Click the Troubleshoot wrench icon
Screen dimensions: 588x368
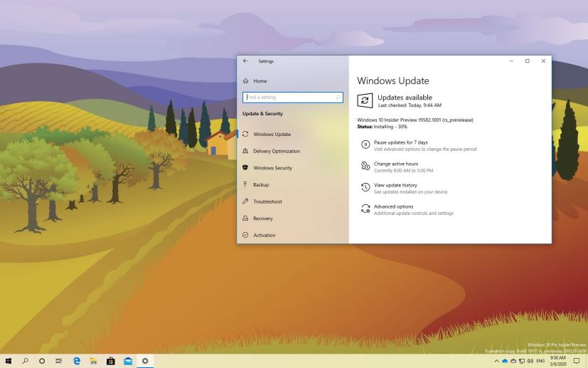click(x=245, y=201)
